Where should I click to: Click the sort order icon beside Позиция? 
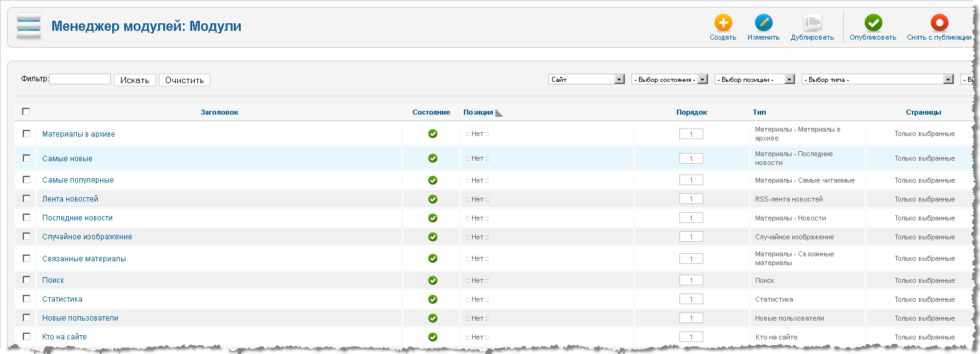499,113
